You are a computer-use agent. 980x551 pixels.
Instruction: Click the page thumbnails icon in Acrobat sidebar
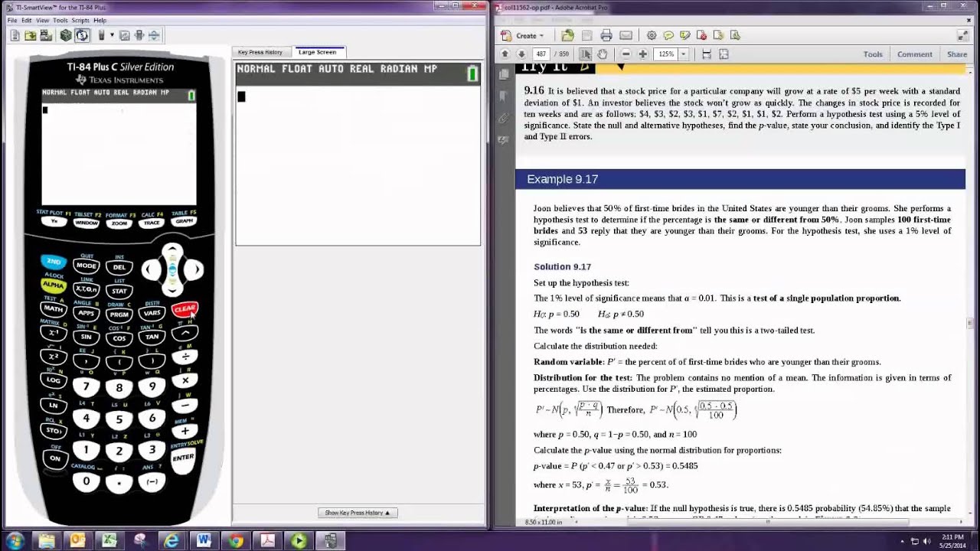[x=504, y=74]
